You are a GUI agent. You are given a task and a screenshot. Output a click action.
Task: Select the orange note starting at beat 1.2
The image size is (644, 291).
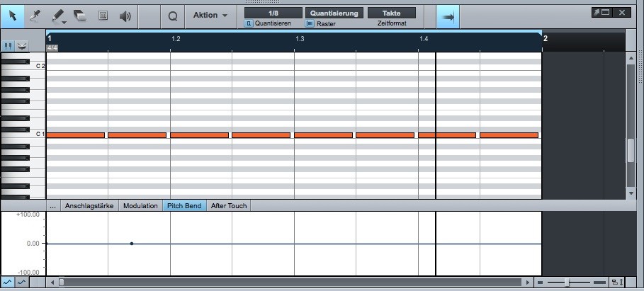[200, 135]
